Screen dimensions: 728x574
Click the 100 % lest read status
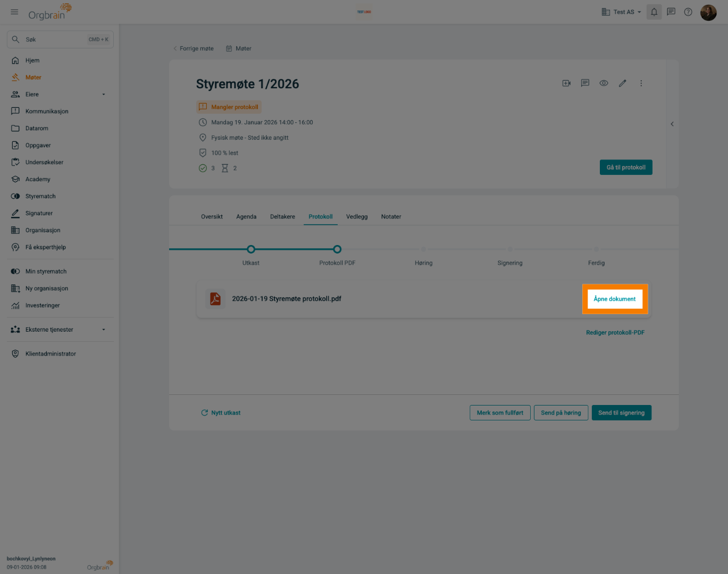coord(224,153)
